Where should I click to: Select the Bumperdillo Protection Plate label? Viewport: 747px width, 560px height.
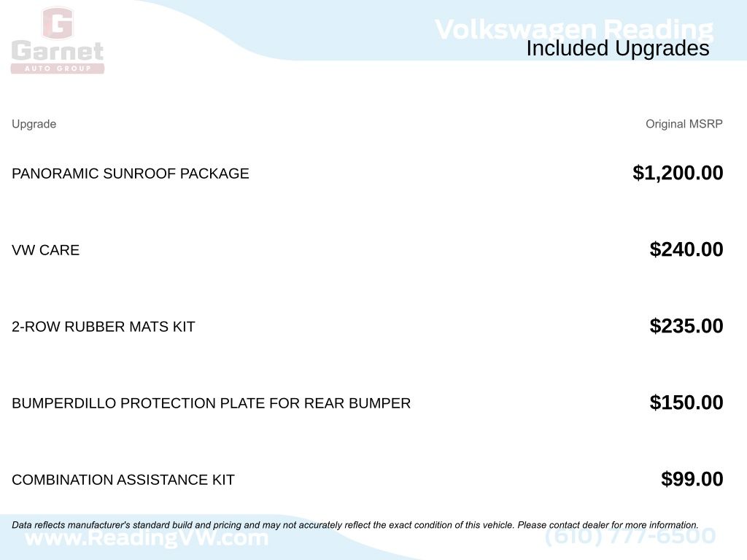(x=211, y=403)
